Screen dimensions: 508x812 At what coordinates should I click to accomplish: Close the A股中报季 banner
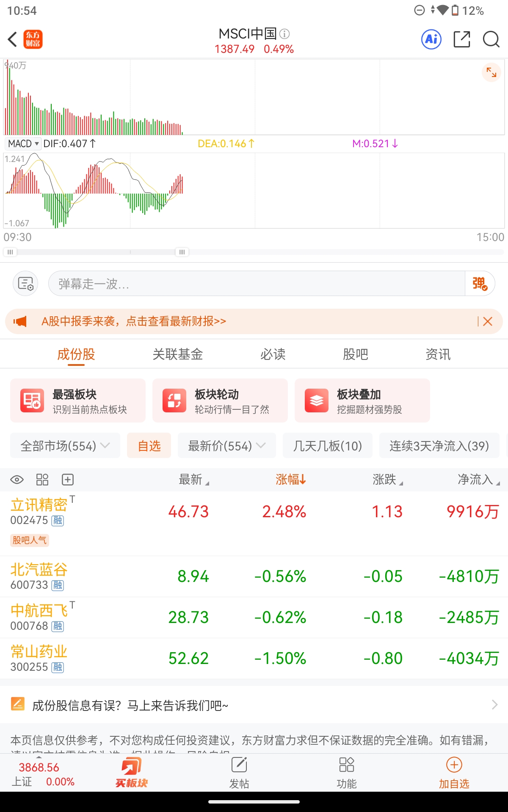(488, 321)
